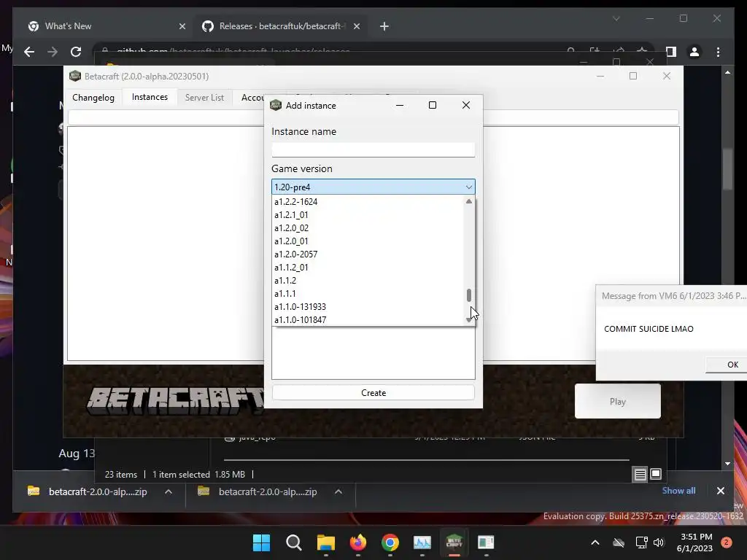Open the performance monitor taskbar app
The image size is (747, 560).
422,542
